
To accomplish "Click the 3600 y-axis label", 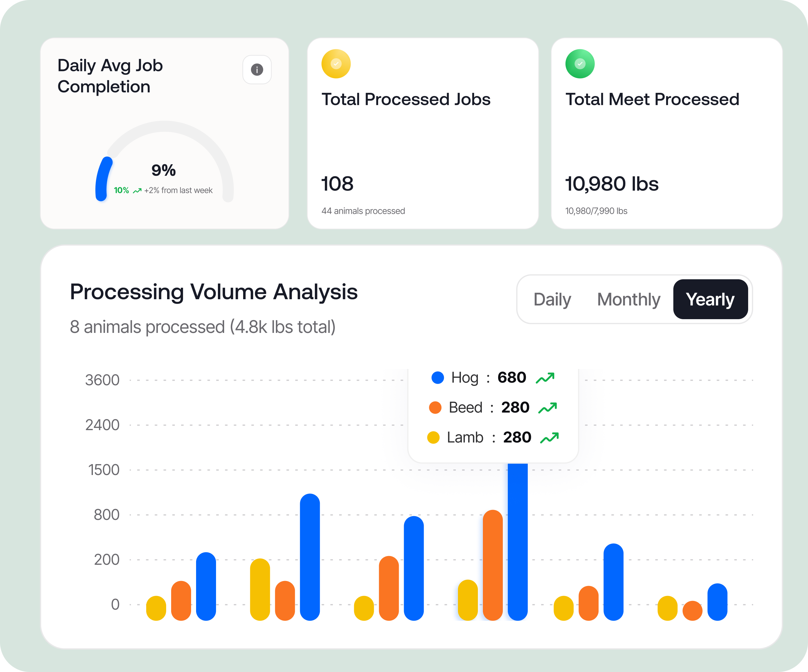I will [x=102, y=380].
